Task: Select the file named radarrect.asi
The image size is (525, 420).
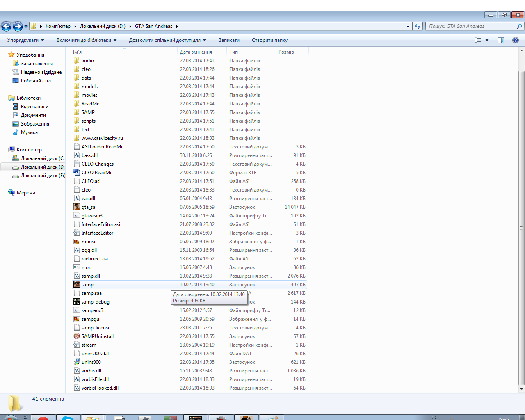Action: pos(95,259)
